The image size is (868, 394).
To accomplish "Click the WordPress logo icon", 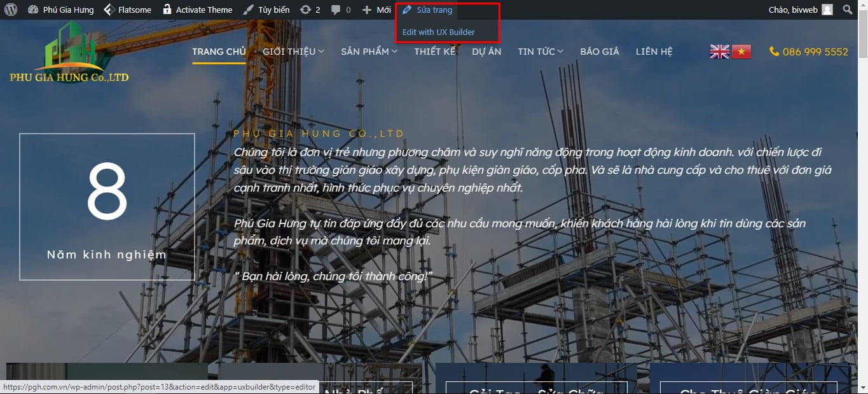I will coord(11,10).
